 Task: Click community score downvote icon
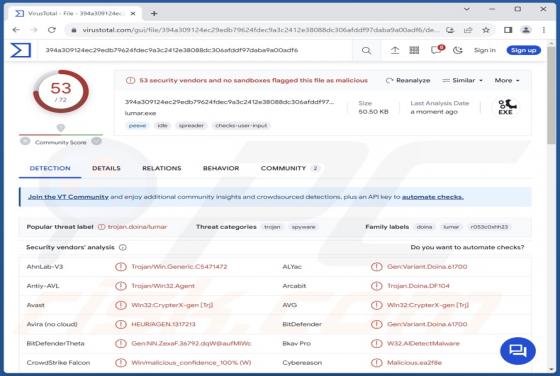coord(25,141)
